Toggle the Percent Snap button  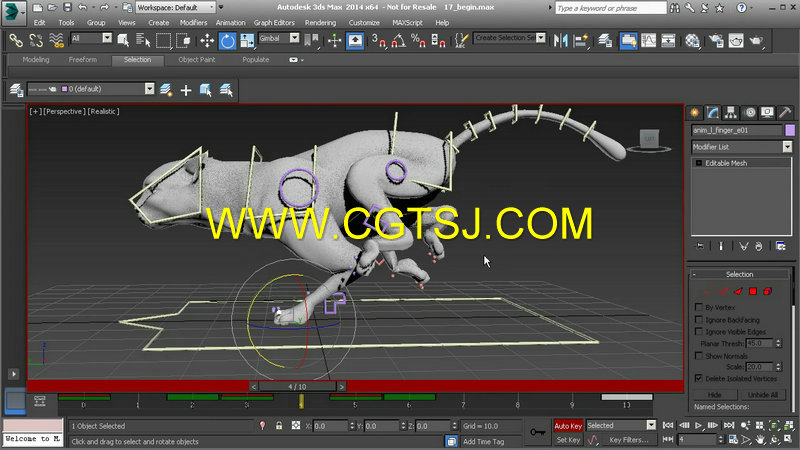click(x=418, y=40)
